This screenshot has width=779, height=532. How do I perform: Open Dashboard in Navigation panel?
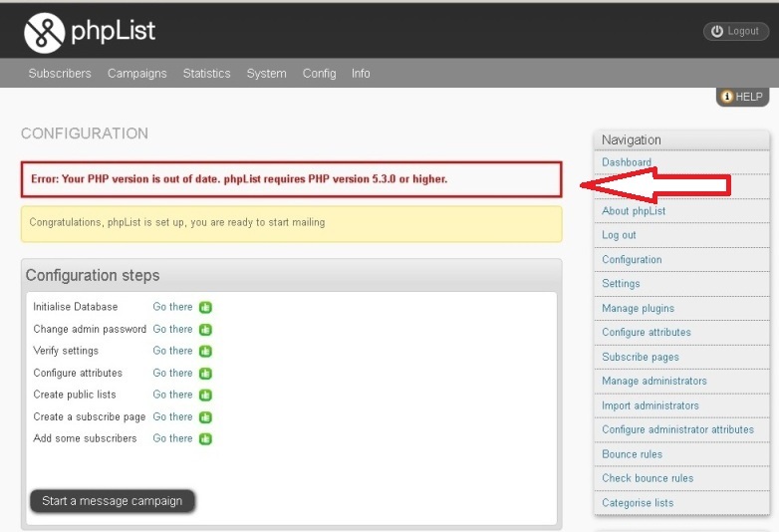click(627, 162)
